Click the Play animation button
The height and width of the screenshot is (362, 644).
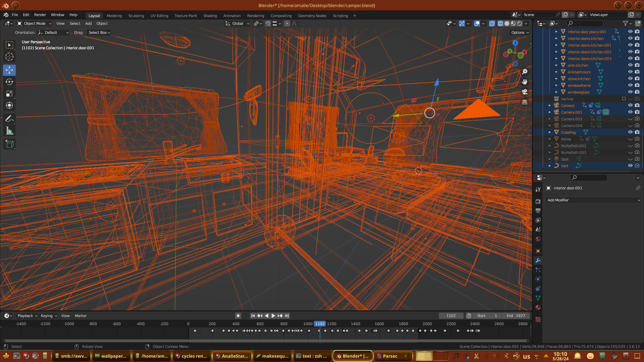click(x=273, y=316)
